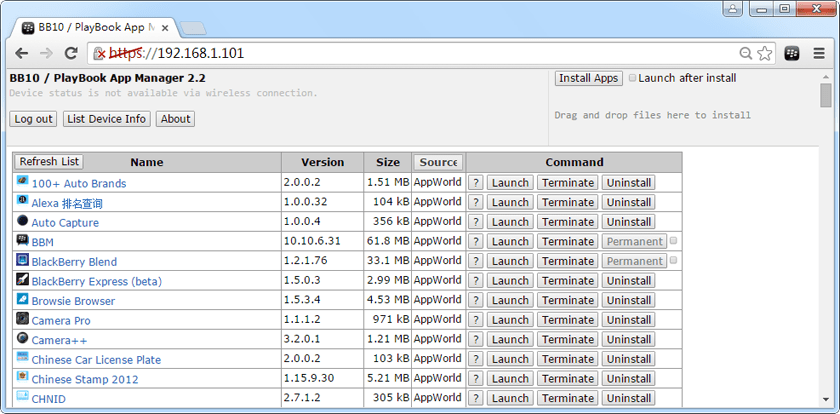Image resolution: width=840 pixels, height=414 pixels.
Task: Terminate BlackBerry Express (beta)
Action: click(x=567, y=281)
